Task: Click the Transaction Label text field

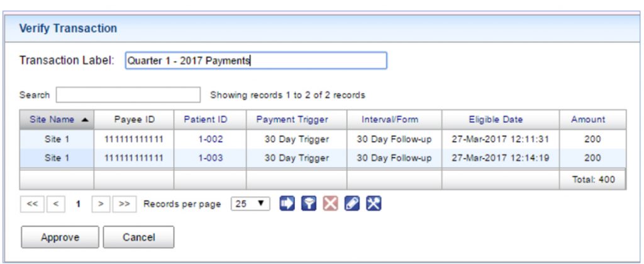Action: pos(255,60)
